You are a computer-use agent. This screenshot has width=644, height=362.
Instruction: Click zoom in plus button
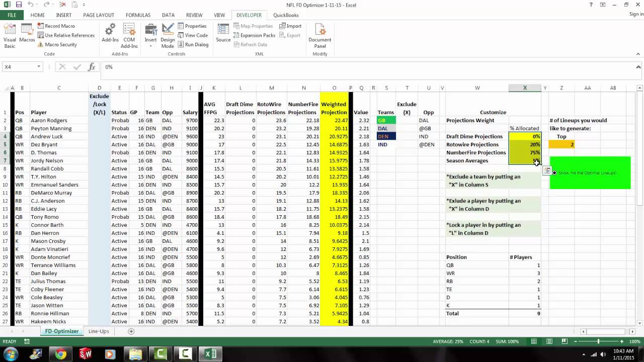tap(622, 341)
